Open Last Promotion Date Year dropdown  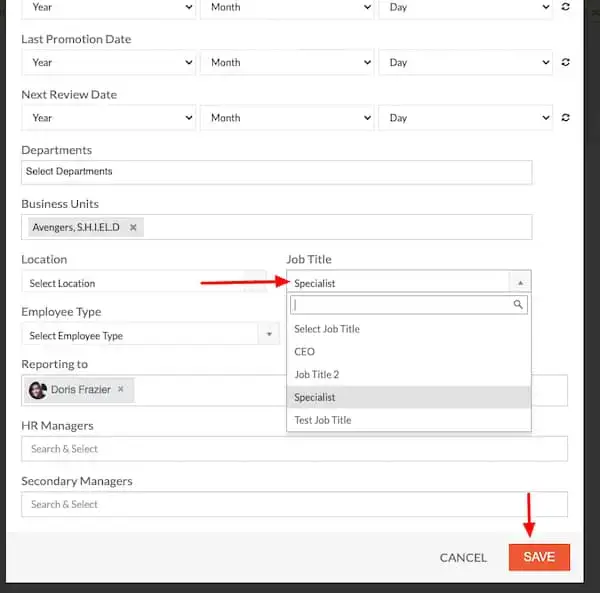[108, 62]
